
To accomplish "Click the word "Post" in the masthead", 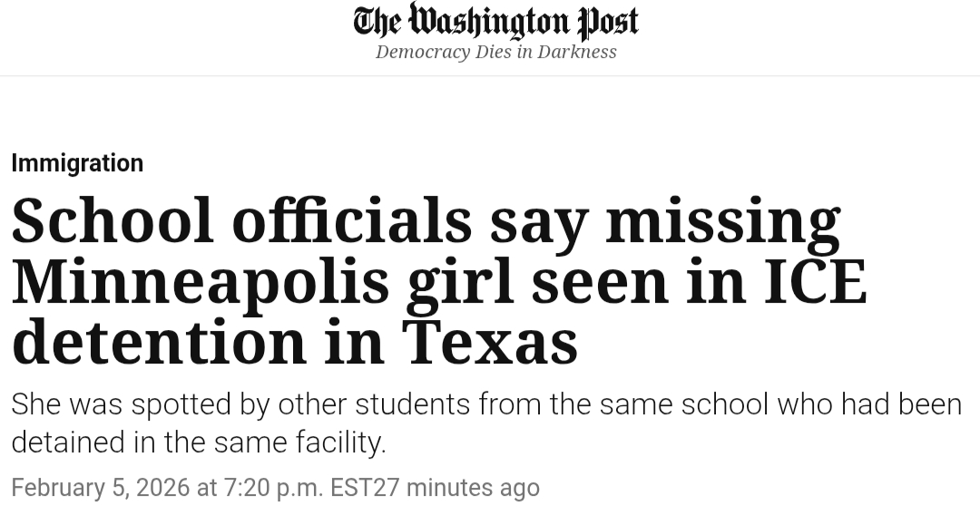I will pos(608,22).
